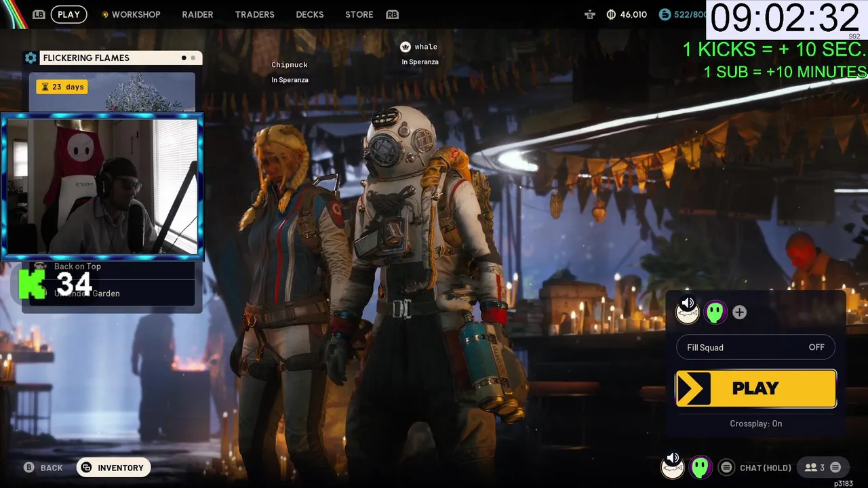This screenshot has height=488, width=868.
Task: Click the B controller button icon
Action: point(29,468)
